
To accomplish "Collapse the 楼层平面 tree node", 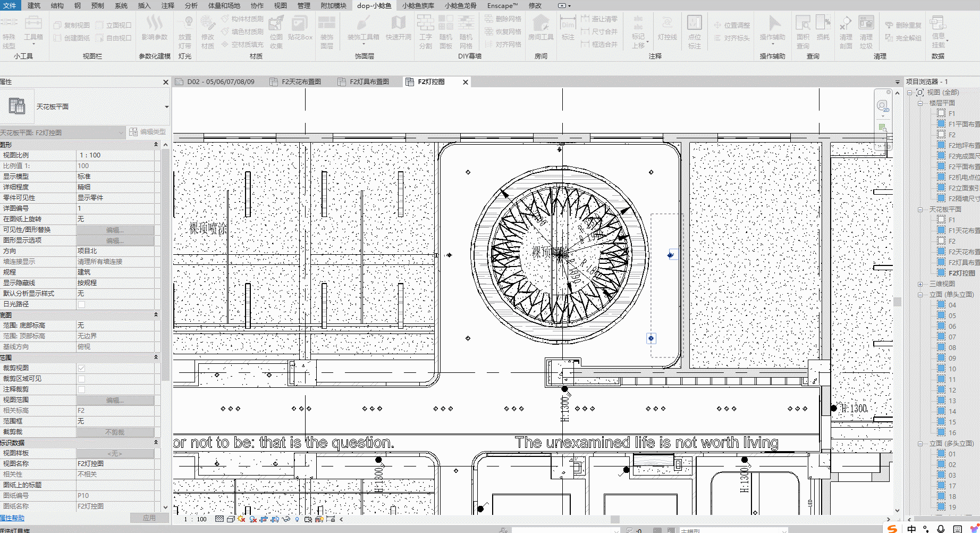I will (x=920, y=103).
